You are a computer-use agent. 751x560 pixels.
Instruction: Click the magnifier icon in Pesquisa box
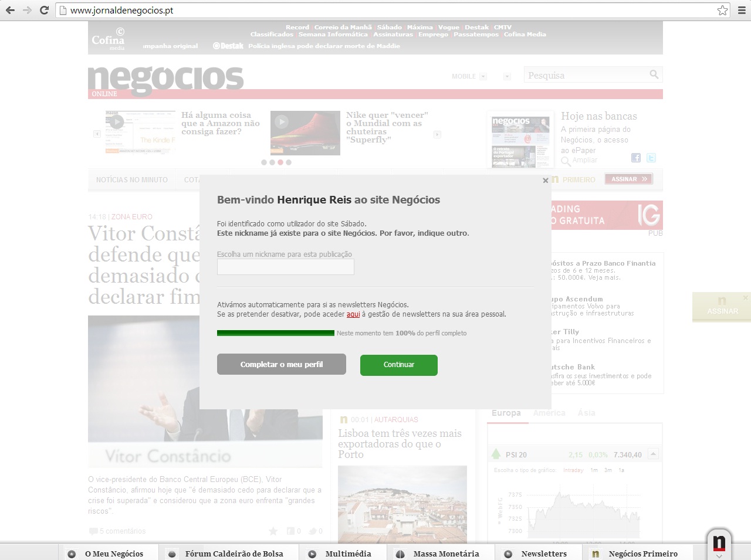click(654, 74)
